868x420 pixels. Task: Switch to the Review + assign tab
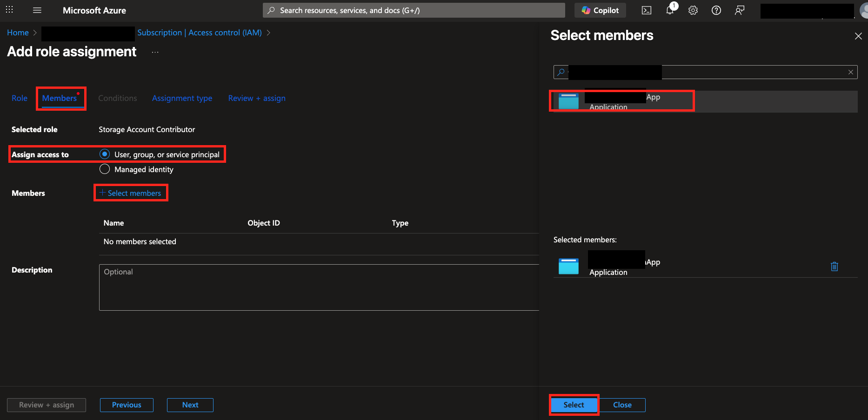[x=257, y=98]
